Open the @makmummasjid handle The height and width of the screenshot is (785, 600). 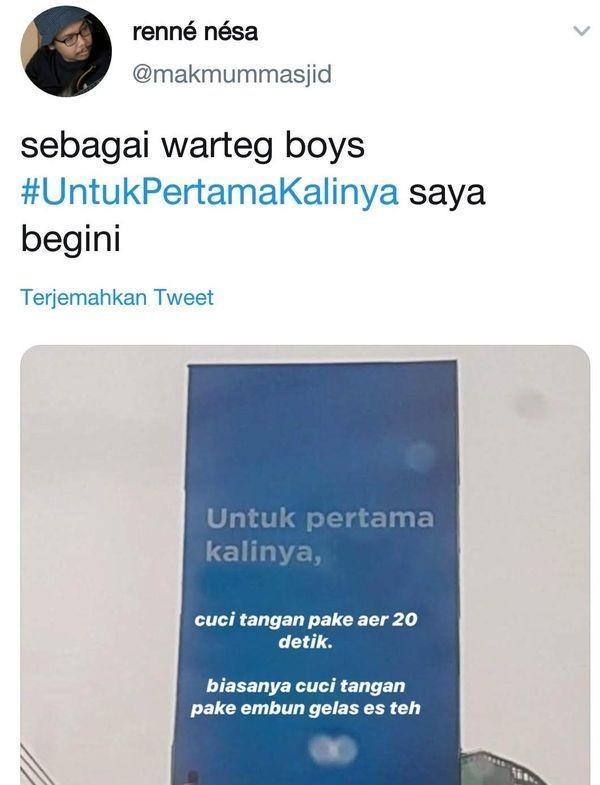(x=232, y=74)
